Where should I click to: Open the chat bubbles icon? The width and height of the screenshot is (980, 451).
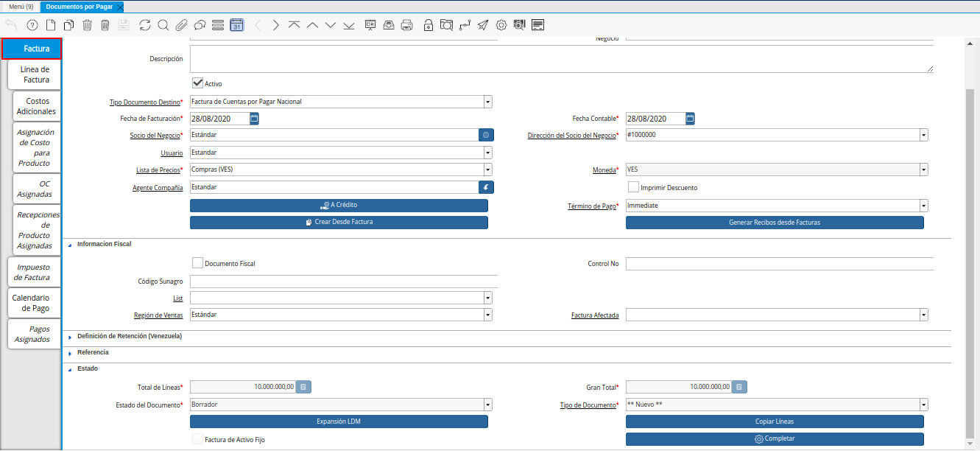click(x=200, y=25)
